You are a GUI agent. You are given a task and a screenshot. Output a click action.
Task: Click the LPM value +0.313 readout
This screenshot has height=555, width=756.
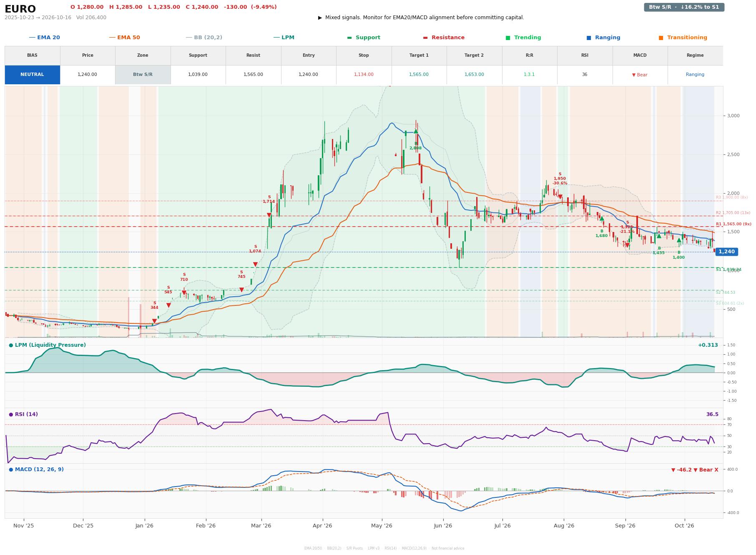point(708,345)
